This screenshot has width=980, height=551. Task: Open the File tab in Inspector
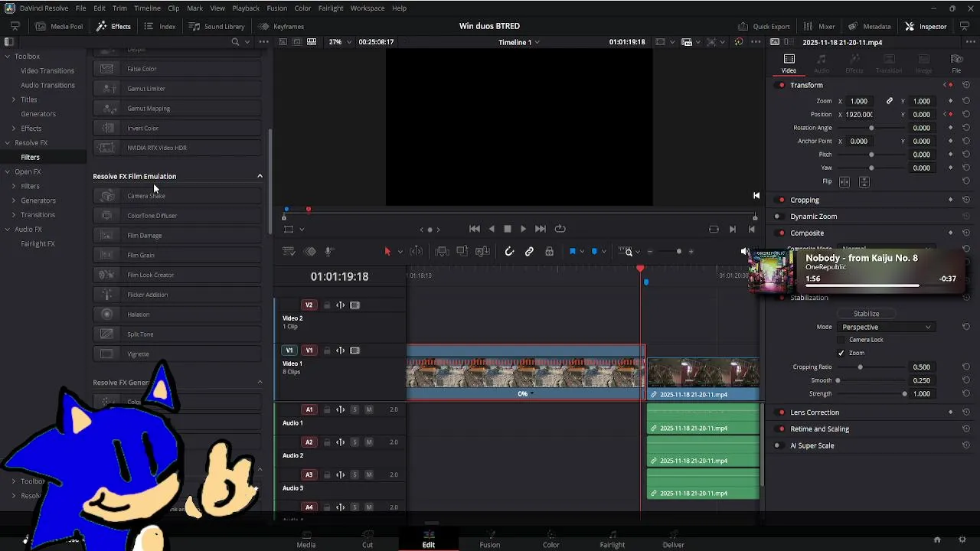click(956, 64)
